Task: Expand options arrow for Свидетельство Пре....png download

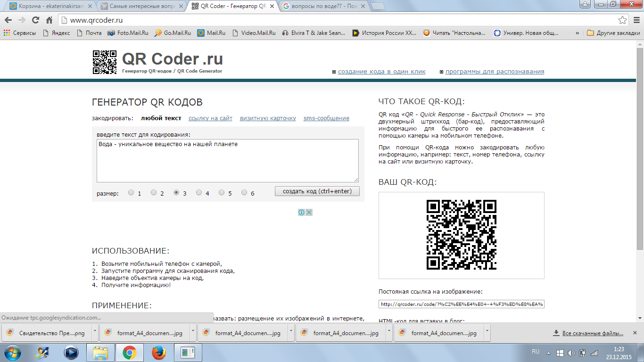Action: click(x=95, y=332)
